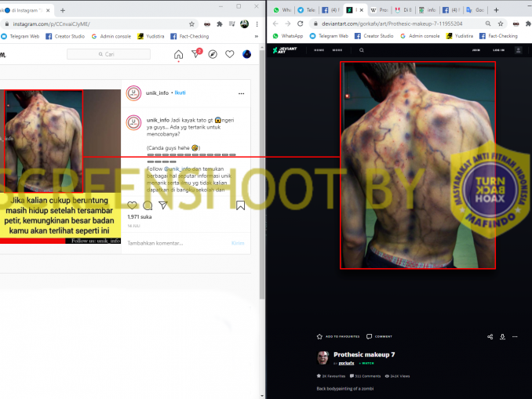Bookmark the Instagram page with star icon
This screenshot has width=532, height=399.
coord(191,24)
